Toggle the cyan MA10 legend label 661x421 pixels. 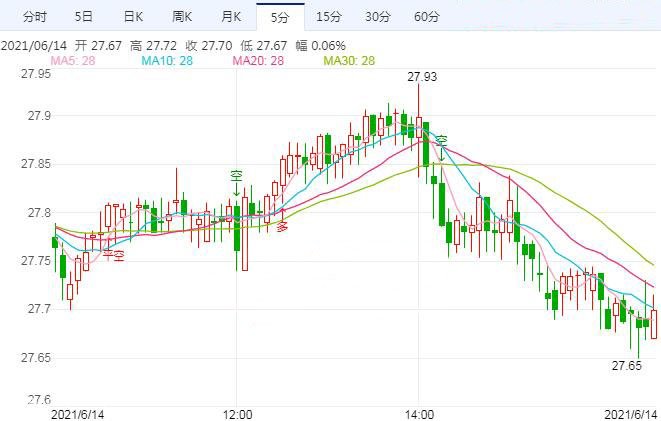click(166, 61)
